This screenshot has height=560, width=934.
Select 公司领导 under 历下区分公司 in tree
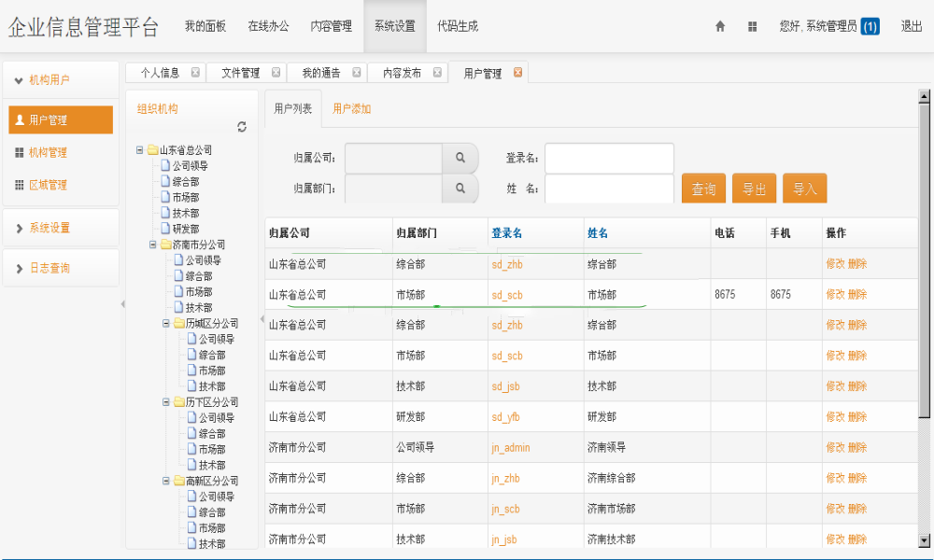[217, 418]
